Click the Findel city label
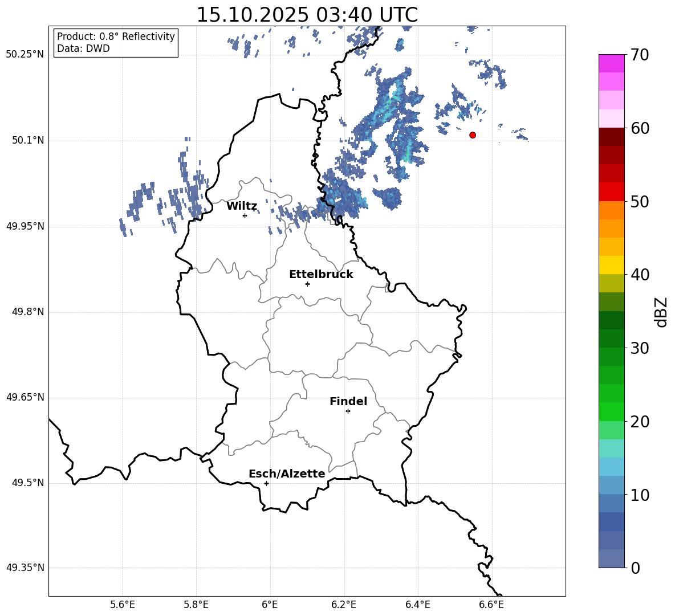 point(348,401)
